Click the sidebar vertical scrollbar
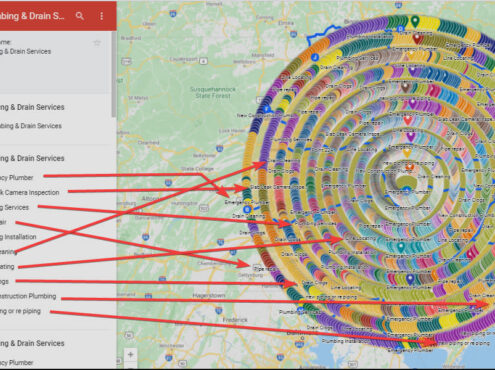 (114, 74)
